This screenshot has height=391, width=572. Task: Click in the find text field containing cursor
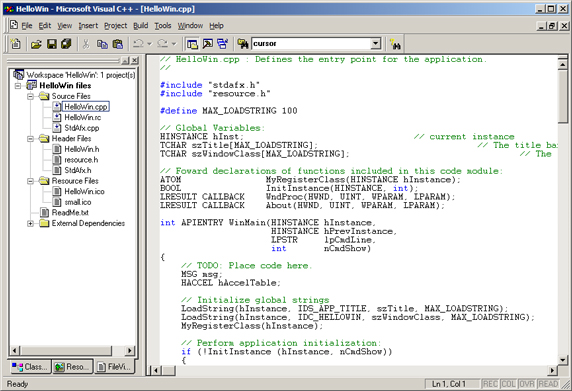pyautogui.click(x=311, y=44)
